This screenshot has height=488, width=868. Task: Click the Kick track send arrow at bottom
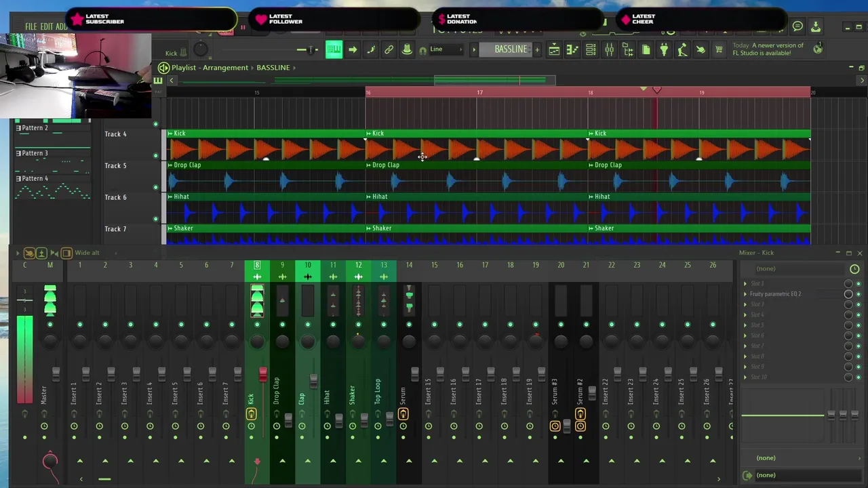(257, 462)
